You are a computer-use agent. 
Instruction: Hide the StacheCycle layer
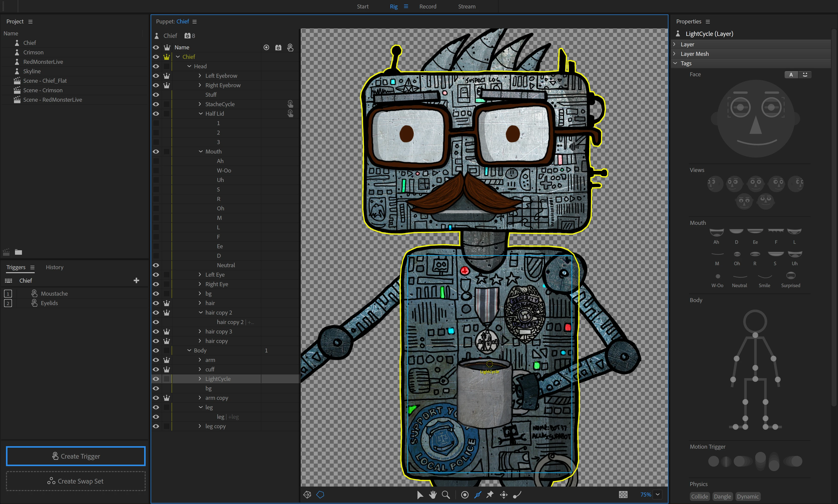[156, 104]
